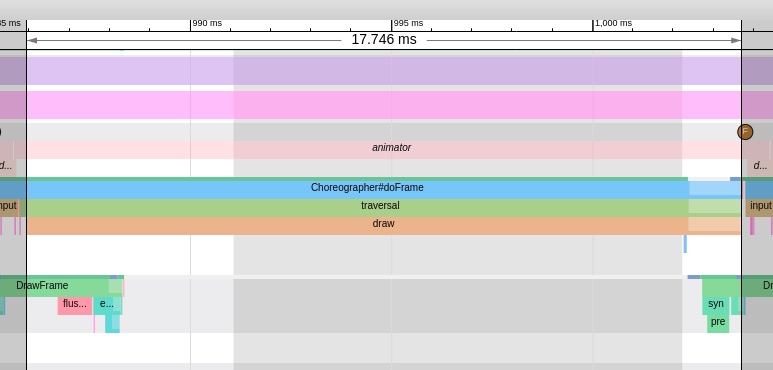Select the pink flus... slice
This screenshot has height=370, width=773.
[75, 305]
